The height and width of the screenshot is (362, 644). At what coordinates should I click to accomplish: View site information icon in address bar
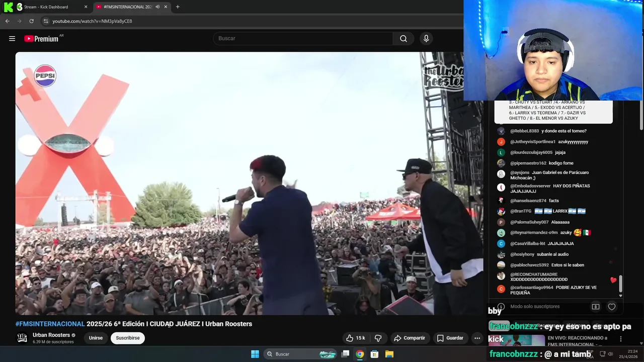coord(46,21)
